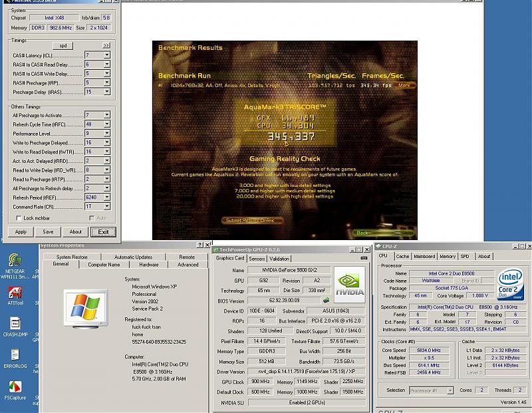Click the More button in AquaMark3 results
The image size is (532, 413).
[x=404, y=85]
